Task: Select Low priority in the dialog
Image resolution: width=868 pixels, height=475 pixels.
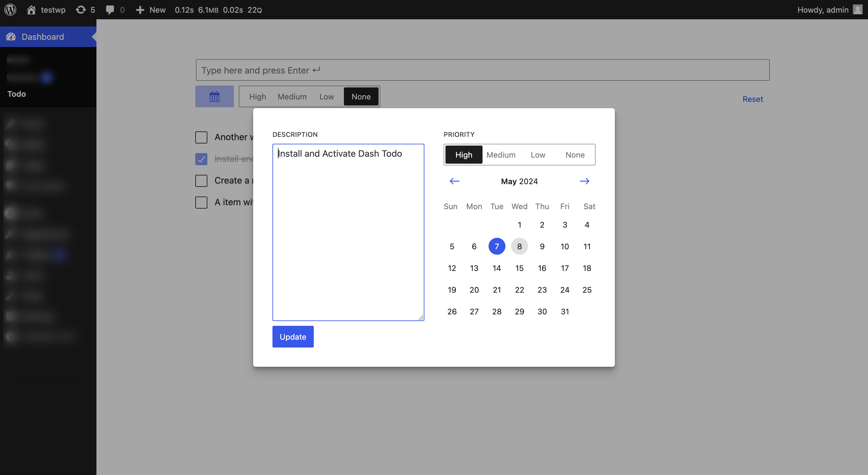Action: click(538, 155)
